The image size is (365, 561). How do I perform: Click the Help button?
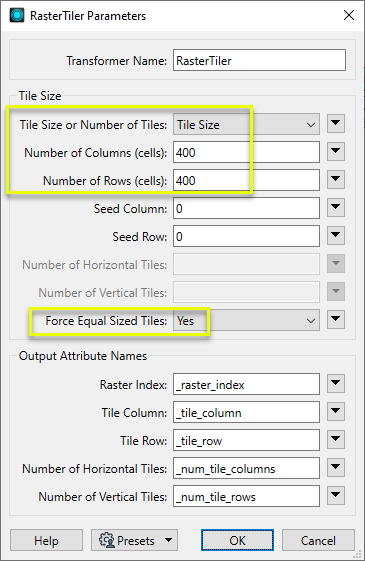[x=47, y=540]
